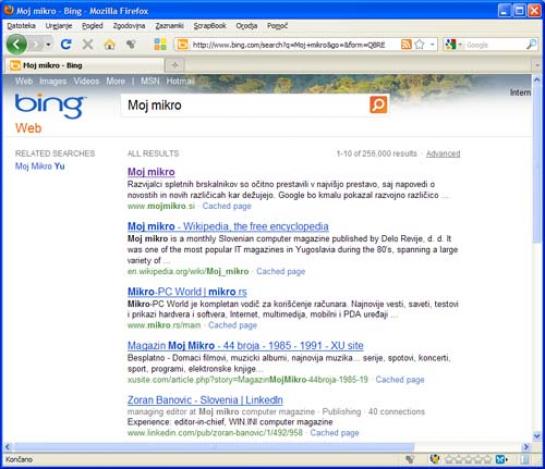Open the More link in Bing header
Screen dimensions: 545x469
(x=115, y=81)
